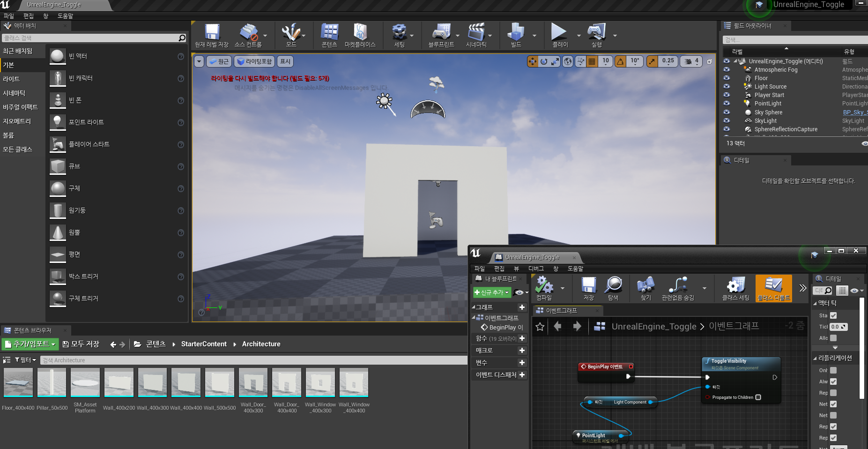This screenshot has height=449, width=868.
Task: Open camera speed 4 dropdown
Action: [691, 61]
